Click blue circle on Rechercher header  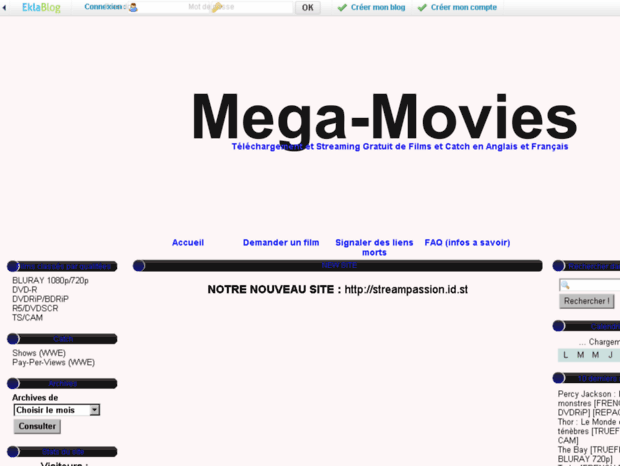[x=558, y=266]
